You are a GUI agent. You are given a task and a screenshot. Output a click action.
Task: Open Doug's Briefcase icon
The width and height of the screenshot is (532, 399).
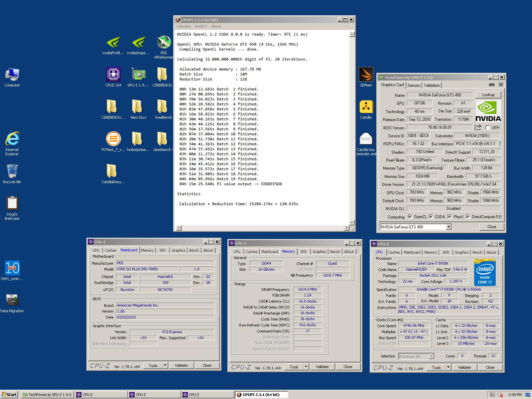coord(12,208)
